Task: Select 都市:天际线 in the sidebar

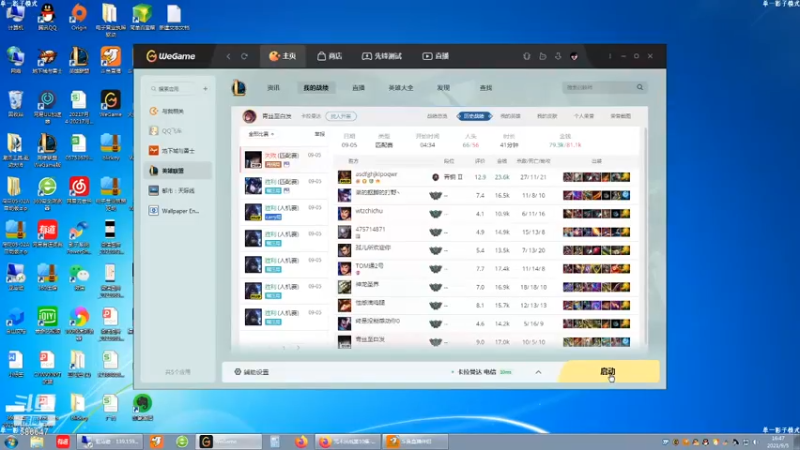Action: [x=178, y=190]
